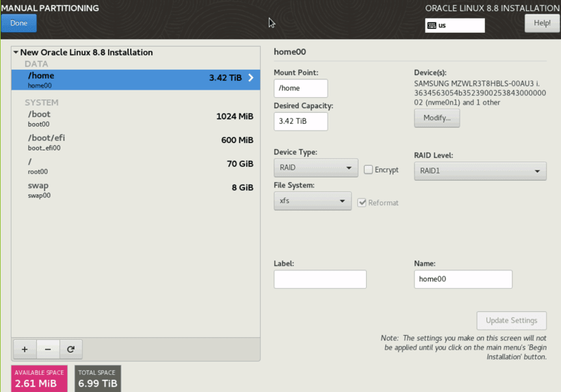This screenshot has height=392, width=561.
Task: Click the 600 MiB size value
Action: [237, 140]
